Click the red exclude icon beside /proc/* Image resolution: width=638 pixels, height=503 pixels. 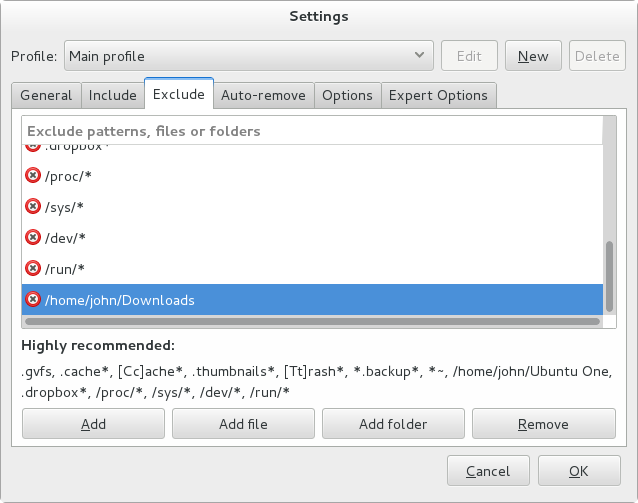[33, 176]
